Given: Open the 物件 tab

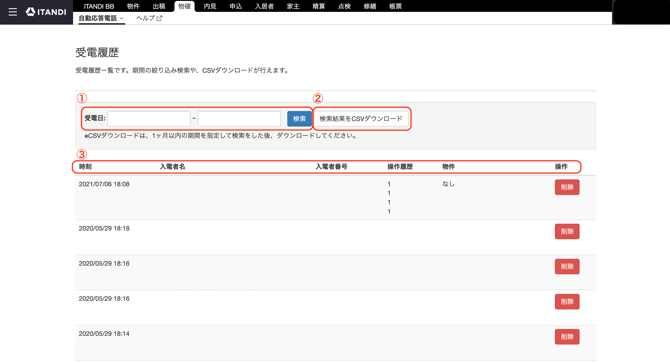Looking at the screenshot, I should [x=133, y=6].
